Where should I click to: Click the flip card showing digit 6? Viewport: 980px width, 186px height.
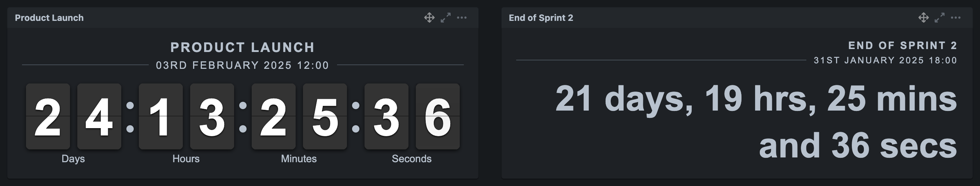[x=437, y=116]
